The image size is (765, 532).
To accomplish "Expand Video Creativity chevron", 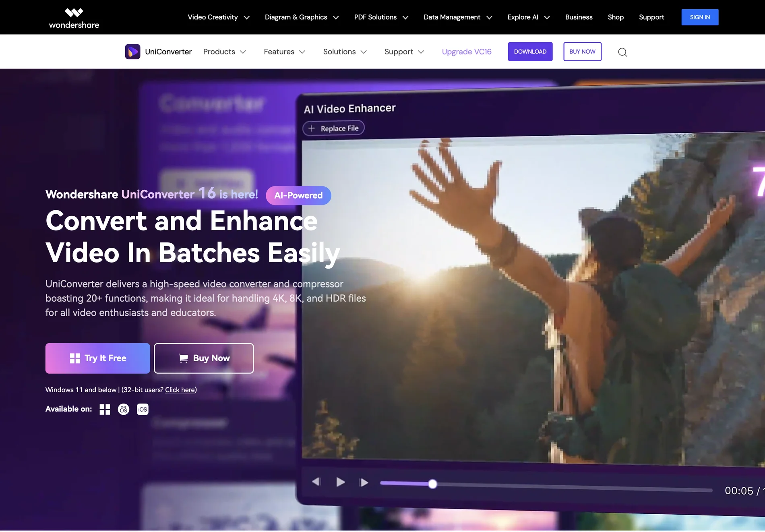I will (247, 17).
